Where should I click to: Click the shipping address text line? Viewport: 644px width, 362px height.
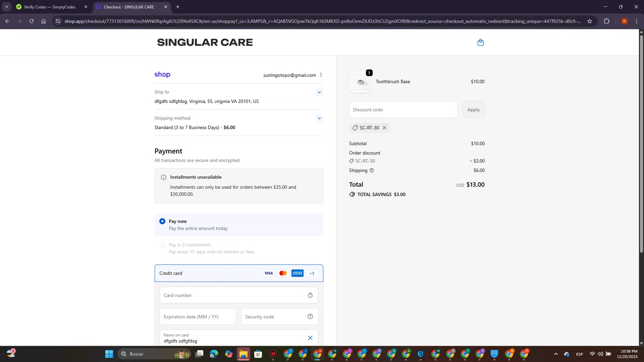click(x=207, y=102)
